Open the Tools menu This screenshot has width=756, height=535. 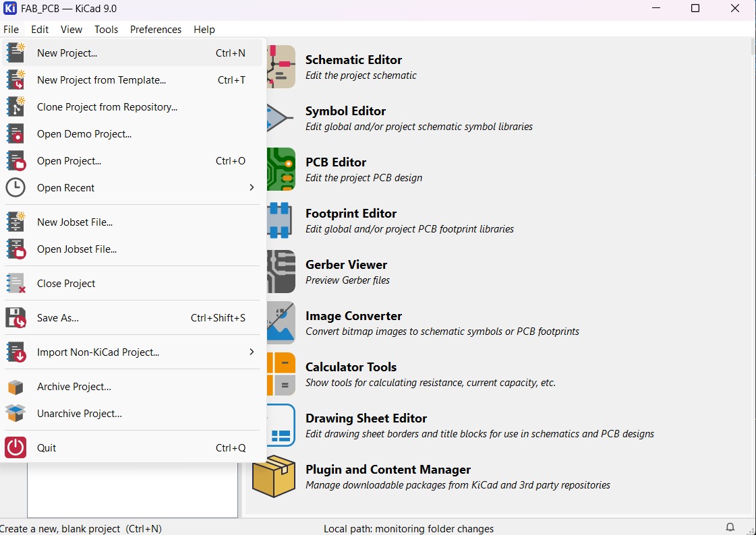(x=106, y=30)
